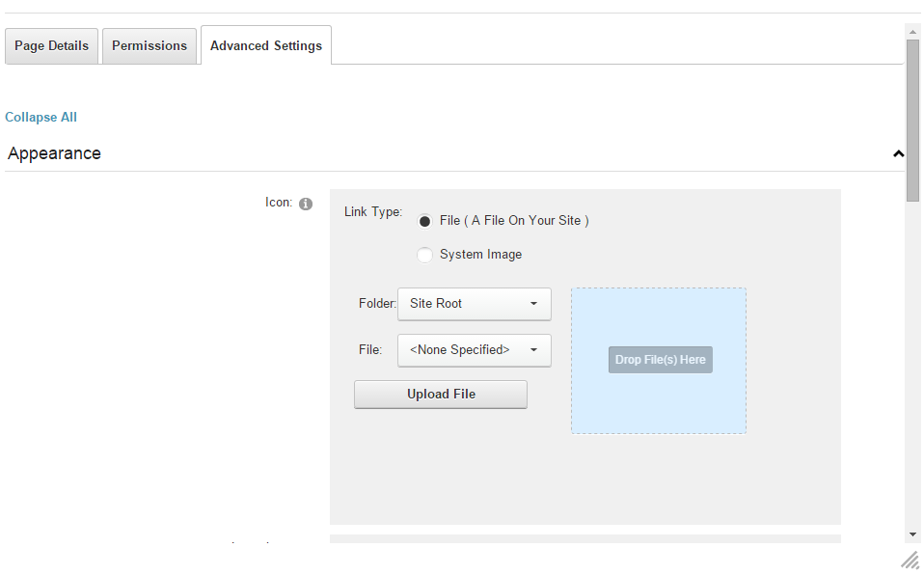Click the Appearance section heading
Screen dimensions: 924x575
(54, 153)
